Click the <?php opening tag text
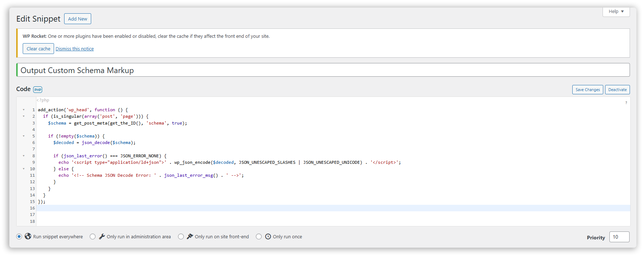 click(x=43, y=100)
